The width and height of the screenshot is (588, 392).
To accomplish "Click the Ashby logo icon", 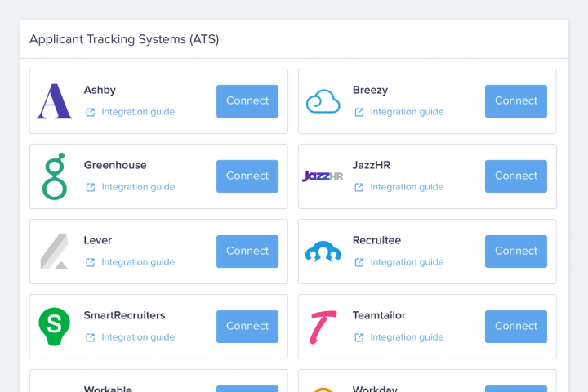I will pyautogui.click(x=55, y=101).
